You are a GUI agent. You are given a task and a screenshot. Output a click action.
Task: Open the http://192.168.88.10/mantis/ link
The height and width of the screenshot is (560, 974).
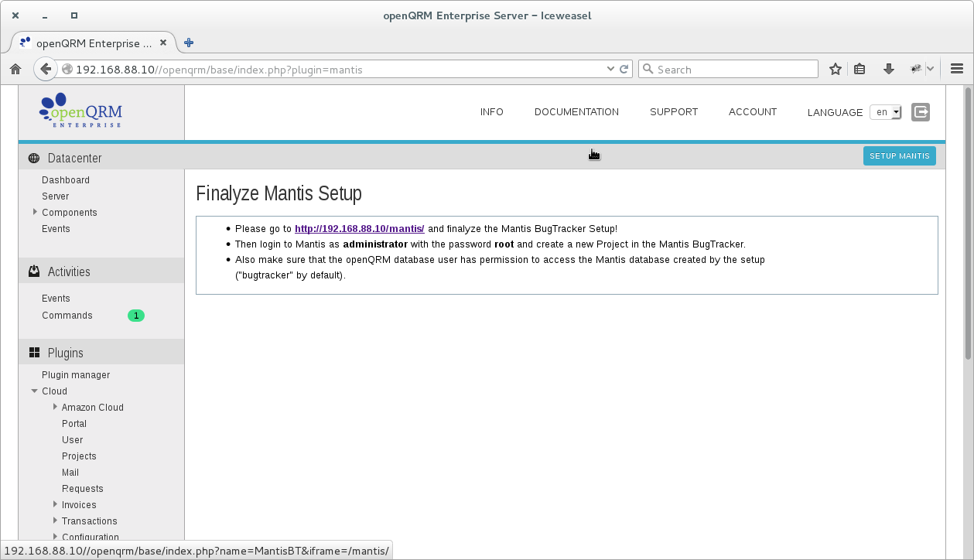(360, 229)
